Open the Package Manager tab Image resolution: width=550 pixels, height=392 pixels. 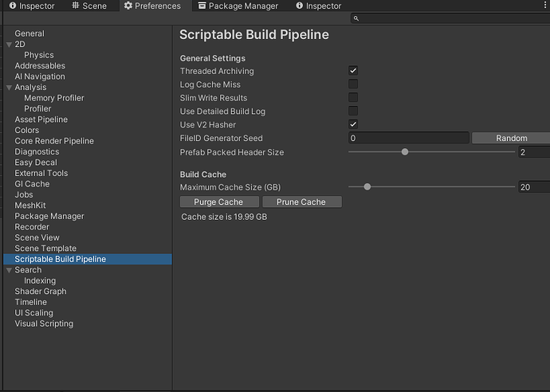coord(243,6)
